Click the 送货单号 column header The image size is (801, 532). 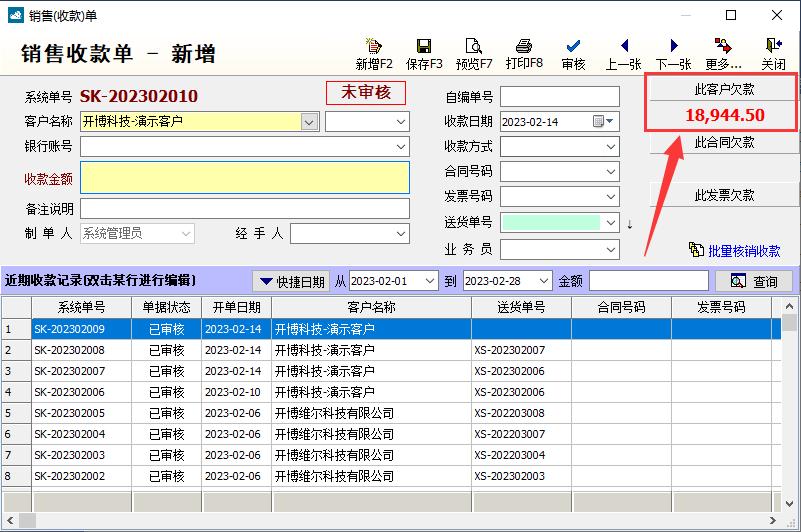[522, 307]
